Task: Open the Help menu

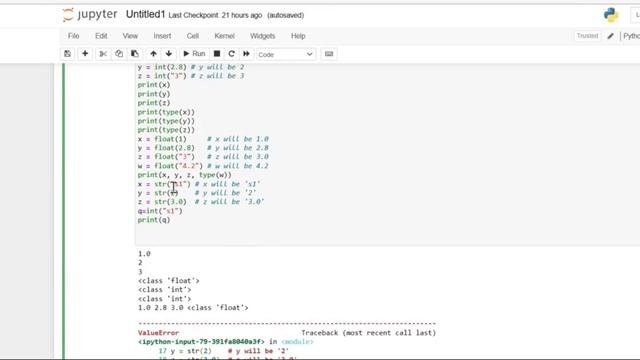Action: tap(298, 36)
